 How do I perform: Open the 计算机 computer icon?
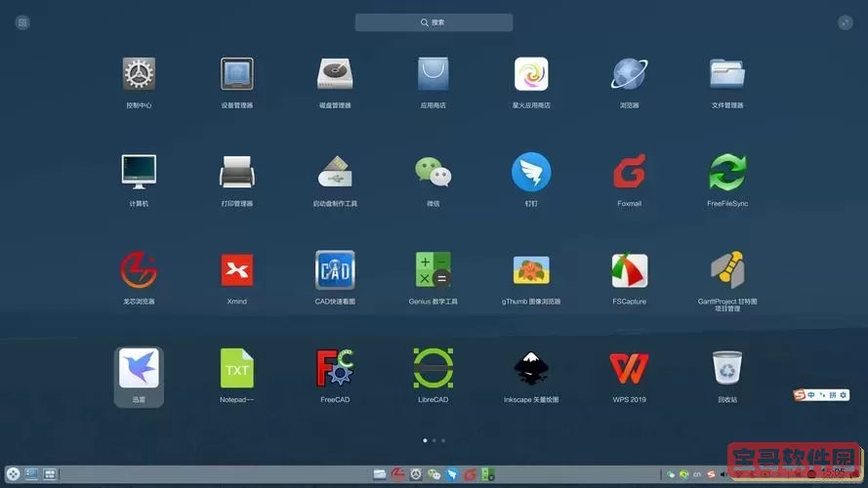coord(139,172)
